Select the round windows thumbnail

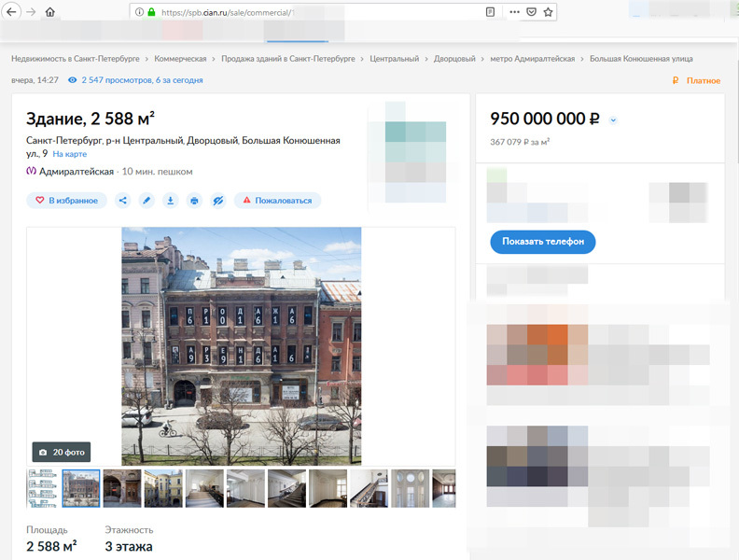410,488
